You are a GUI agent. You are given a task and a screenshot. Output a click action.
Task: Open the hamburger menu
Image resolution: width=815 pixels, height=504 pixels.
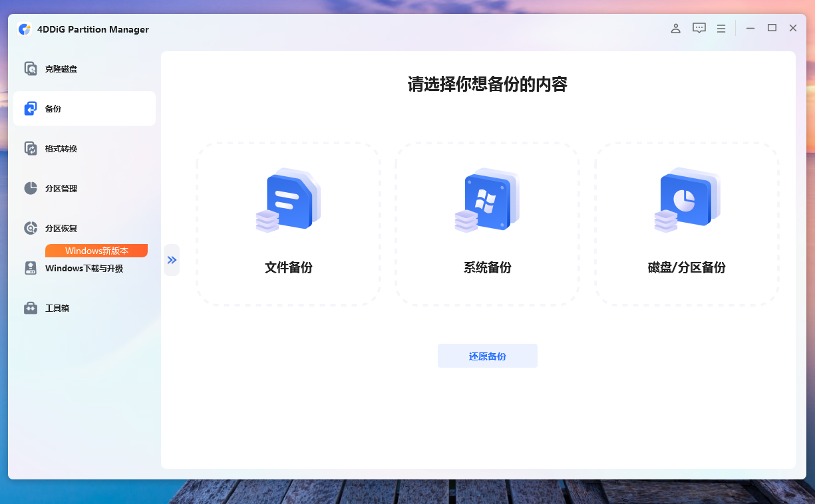pyautogui.click(x=721, y=28)
